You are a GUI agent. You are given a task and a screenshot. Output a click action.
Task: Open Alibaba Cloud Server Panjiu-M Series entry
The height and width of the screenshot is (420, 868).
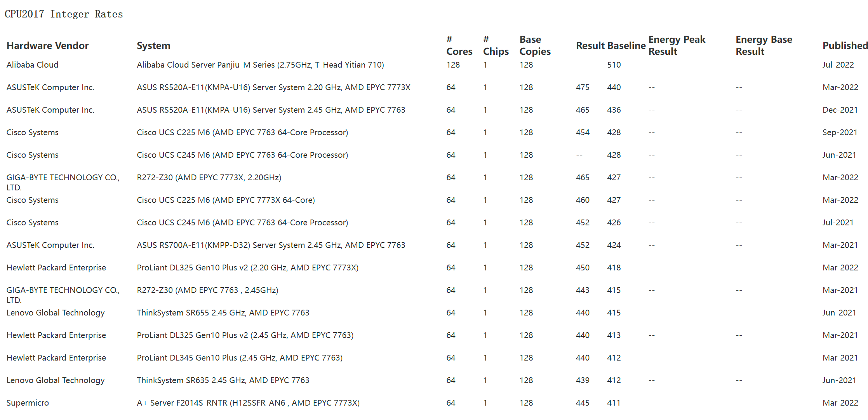coord(260,65)
